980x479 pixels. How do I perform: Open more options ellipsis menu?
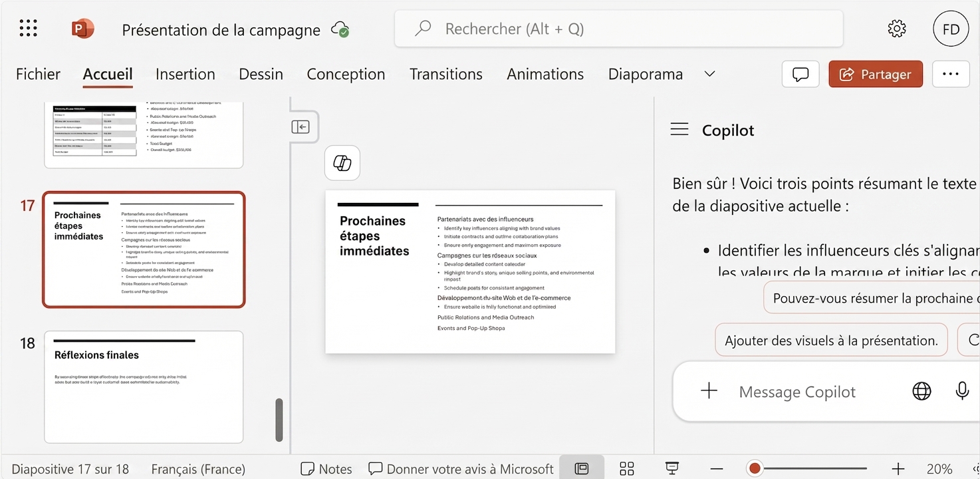pyautogui.click(x=951, y=75)
